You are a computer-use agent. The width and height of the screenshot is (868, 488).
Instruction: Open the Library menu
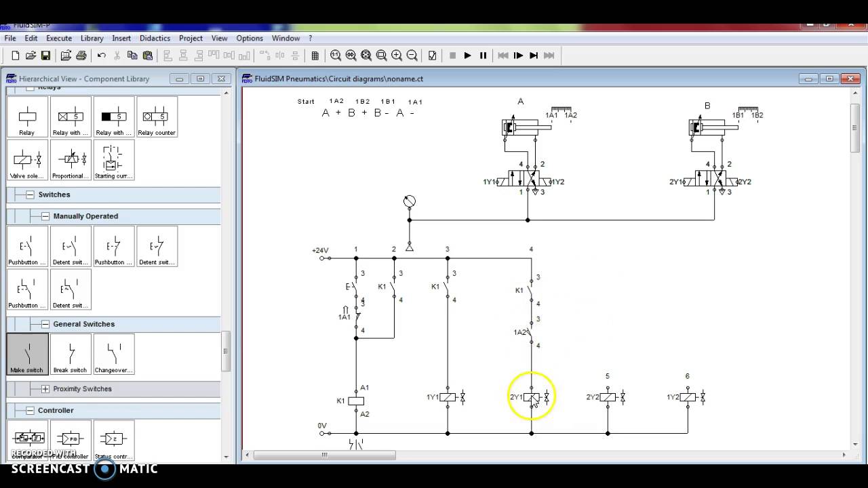tap(92, 39)
